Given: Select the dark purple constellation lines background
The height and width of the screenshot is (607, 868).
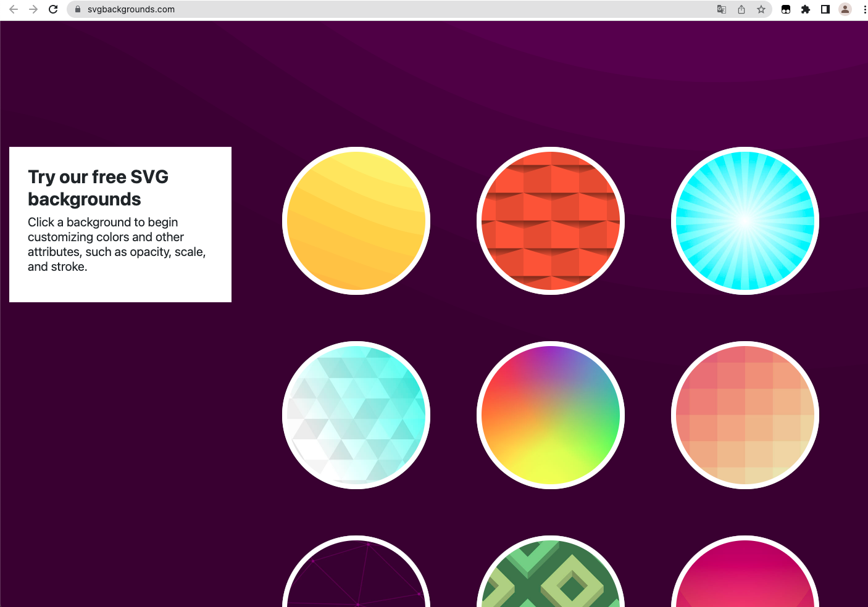Looking at the screenshot, I should pos(356,572).
